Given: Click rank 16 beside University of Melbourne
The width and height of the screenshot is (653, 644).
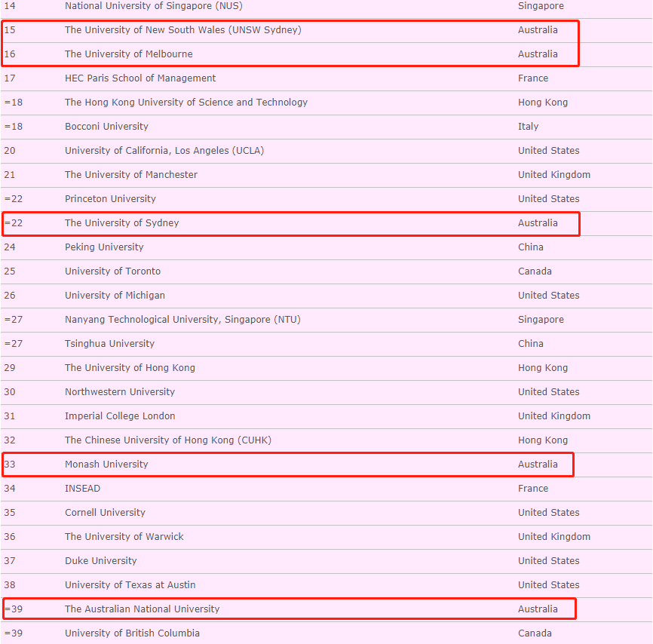Looking at the screenshot, I should [10, 54].
